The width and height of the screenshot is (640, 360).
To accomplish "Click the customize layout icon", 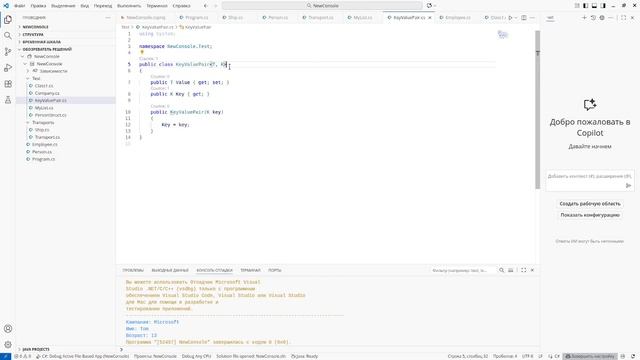I will [x=577, y=6].
